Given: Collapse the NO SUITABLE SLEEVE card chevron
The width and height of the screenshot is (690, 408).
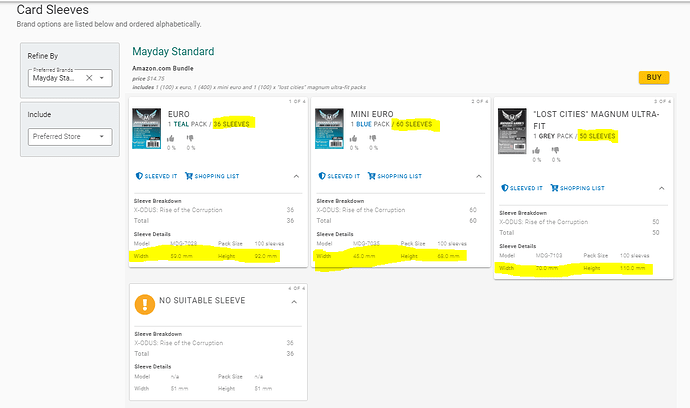Looking at the screenshot, I should click(294, 302).
